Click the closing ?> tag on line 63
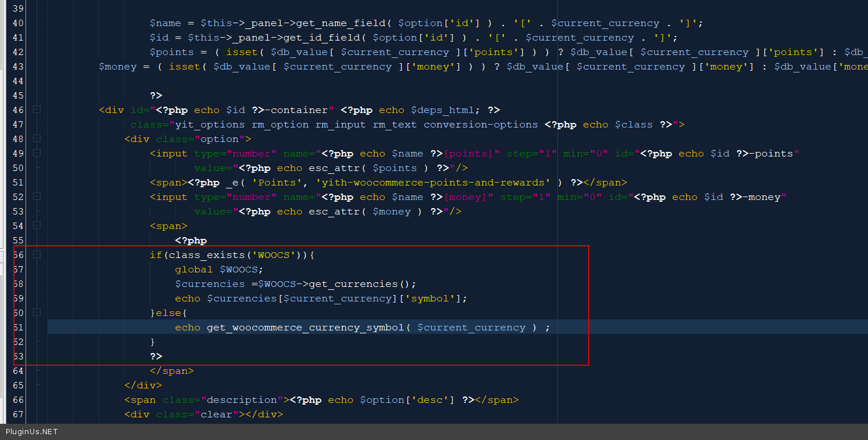Viewport: 868px width, 440px height. coord(156,357)
